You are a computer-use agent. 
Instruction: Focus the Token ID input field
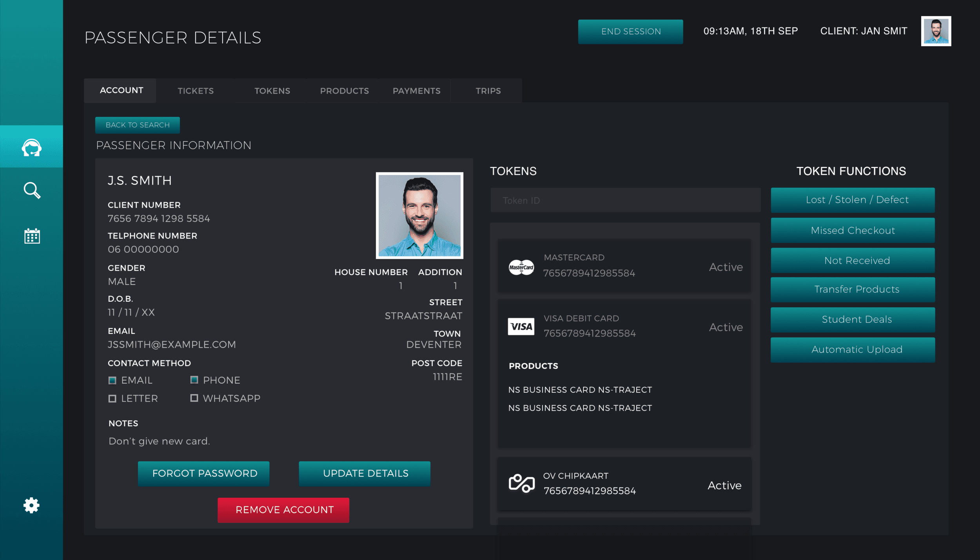tap(625, 201)
